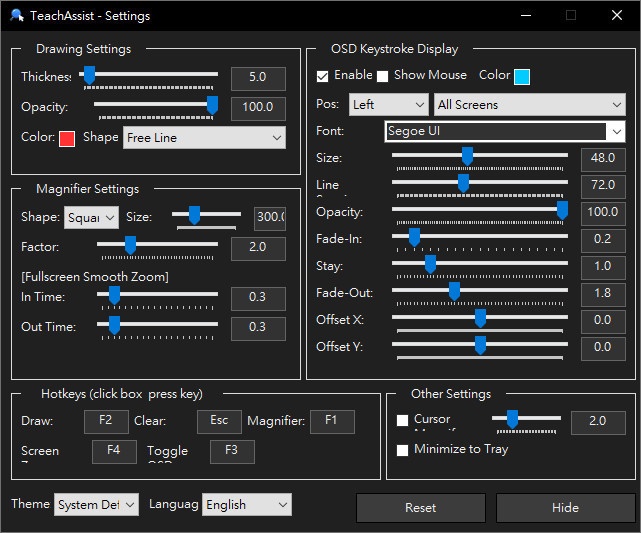
Task: Click the In Time value field 0.3
Action: (258, 299)
